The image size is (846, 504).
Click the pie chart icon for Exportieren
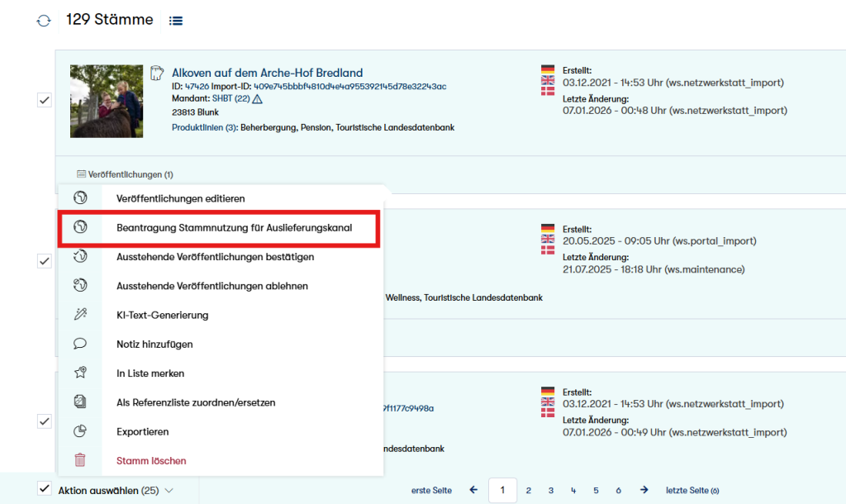(80, 431)
